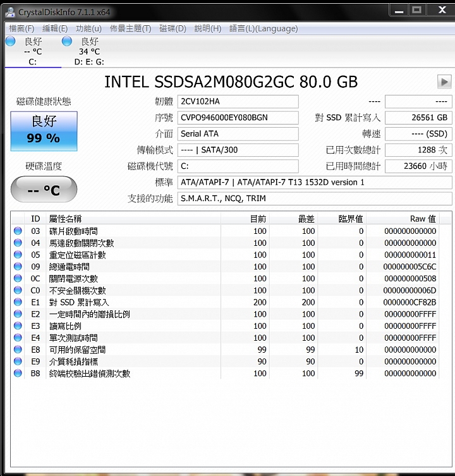Click raw value 00000000006D

point(409,291)
